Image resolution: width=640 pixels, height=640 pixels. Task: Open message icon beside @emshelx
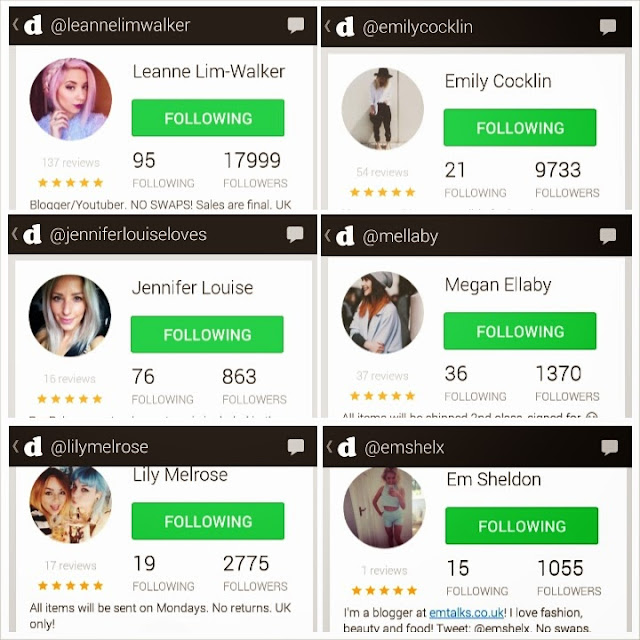pos(609,447)
